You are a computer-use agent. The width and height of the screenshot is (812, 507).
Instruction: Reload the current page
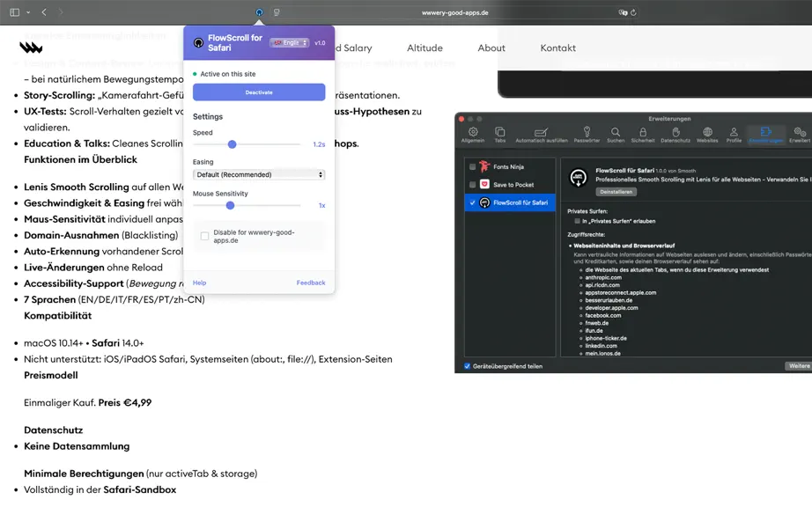(x=633, y=12)
